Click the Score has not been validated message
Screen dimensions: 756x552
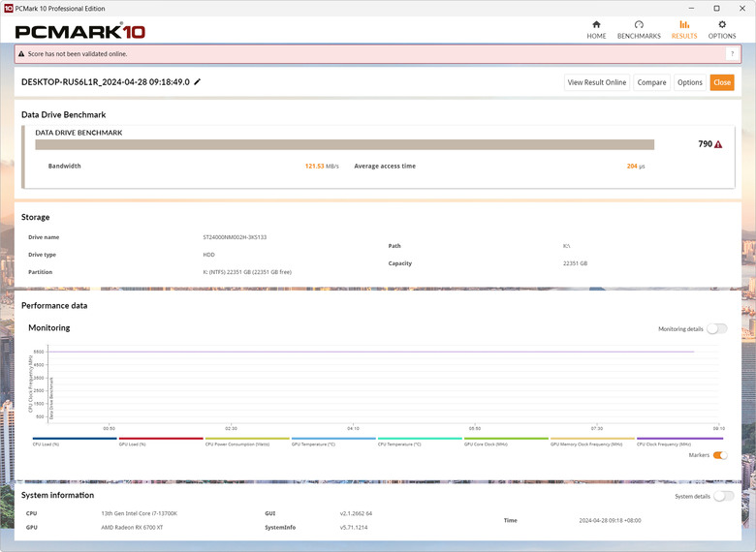pyautogui.click(x=78, y=54)
